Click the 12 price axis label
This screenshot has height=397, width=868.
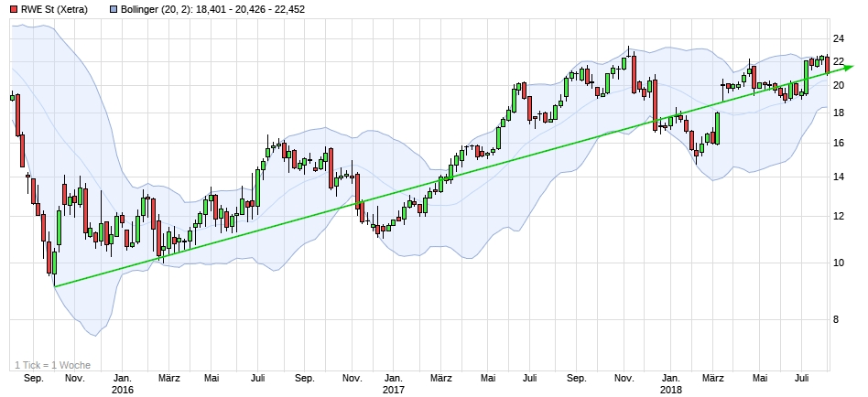838,217
